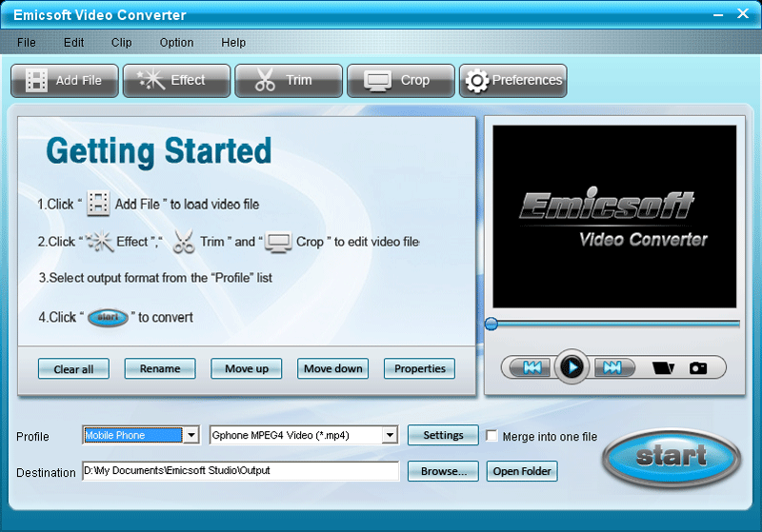The width and height of the screenshot is (762, 532).
Task: Click the filmstrip icon in Getting Started
Action: point(98,204)
